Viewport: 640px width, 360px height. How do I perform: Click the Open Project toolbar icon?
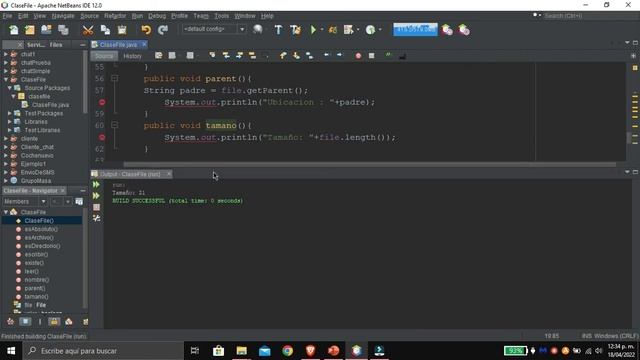[46, 30]
